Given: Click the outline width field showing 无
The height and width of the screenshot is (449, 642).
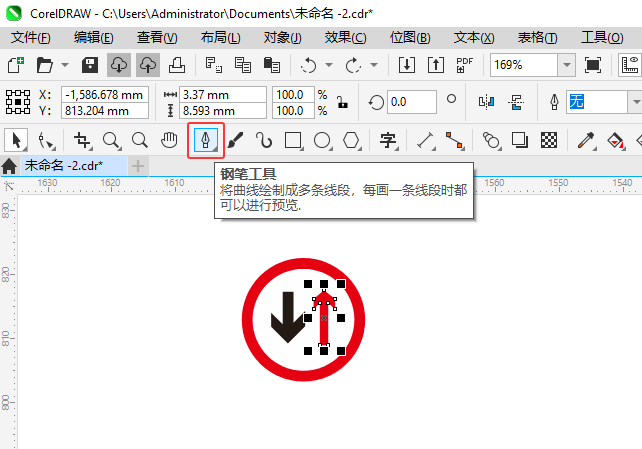Looking at the screenshot, I should 597,102.
